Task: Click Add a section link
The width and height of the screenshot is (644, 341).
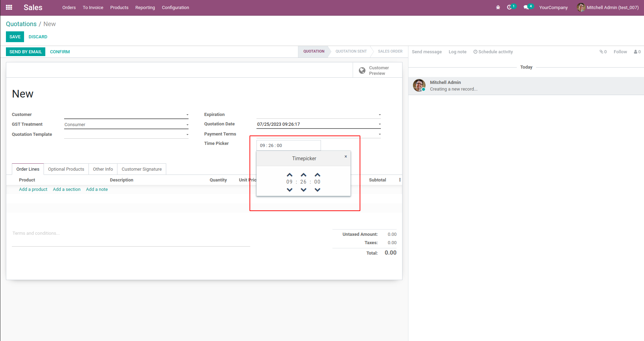Action: (x=67, y=189)
